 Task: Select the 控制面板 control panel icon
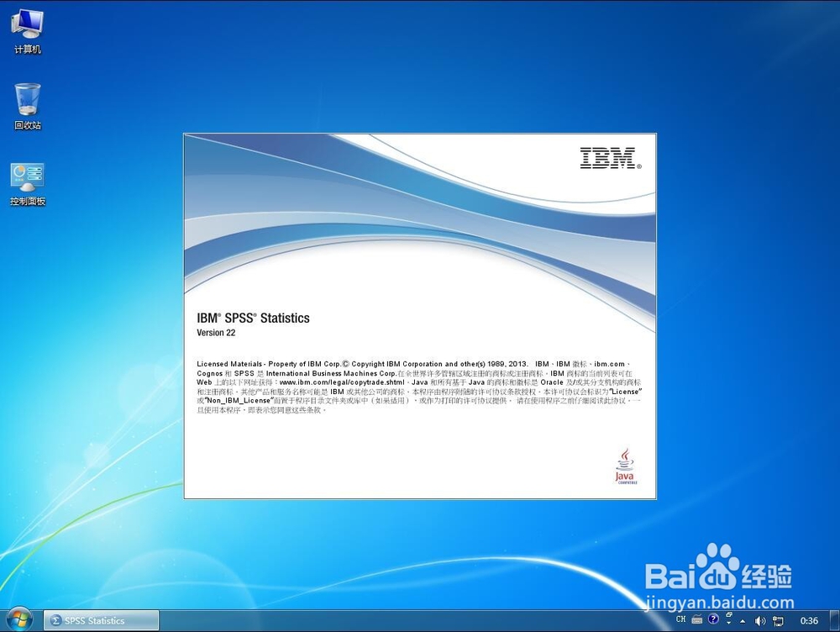pos(28,184)
